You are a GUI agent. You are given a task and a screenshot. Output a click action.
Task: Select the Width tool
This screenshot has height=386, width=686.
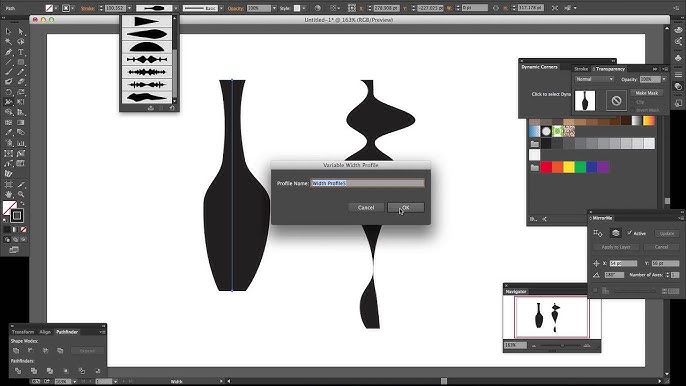pyautogui.click(x=8, y=102)
